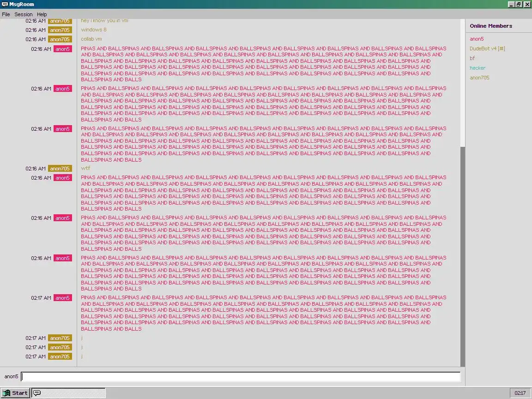Close the MsgRoom window
The height and width of the screenshot is (399, 532).
coord(527,5)
